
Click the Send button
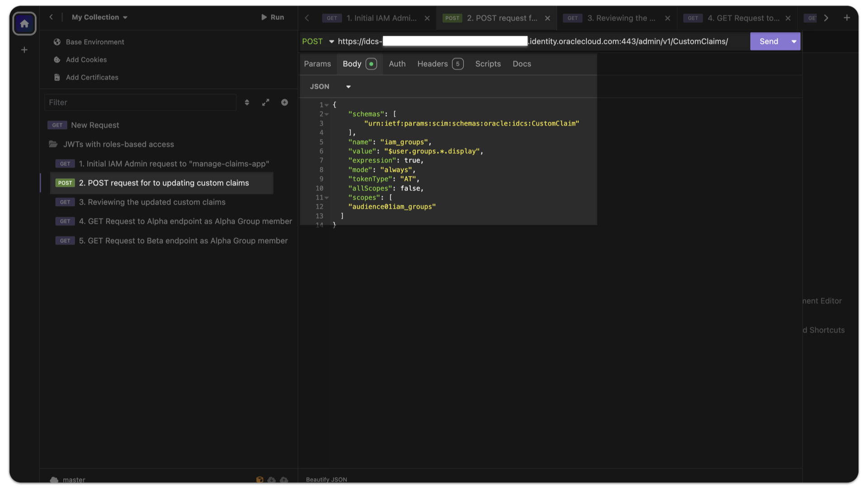pos(769,41)
